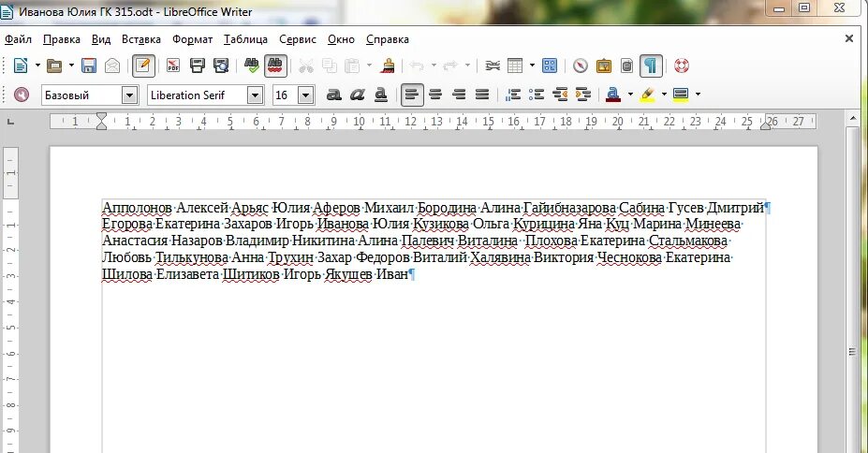The width and height of the screenshot is (868, 453).
Task: Open the Файл menu
Action: [x=19, y=39]
